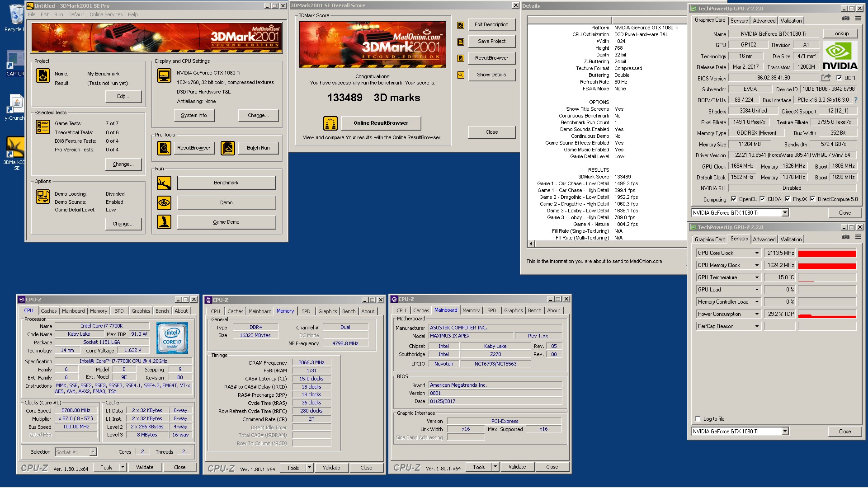
Task: Click the Edit button in Project section
Action: point(123,96)
